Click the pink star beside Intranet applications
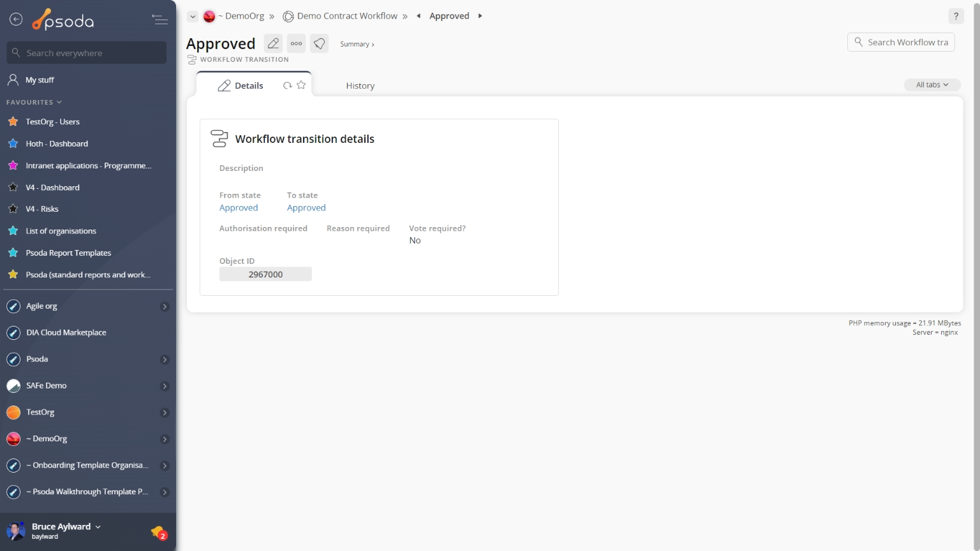980x551 pixels. point(13,165)
